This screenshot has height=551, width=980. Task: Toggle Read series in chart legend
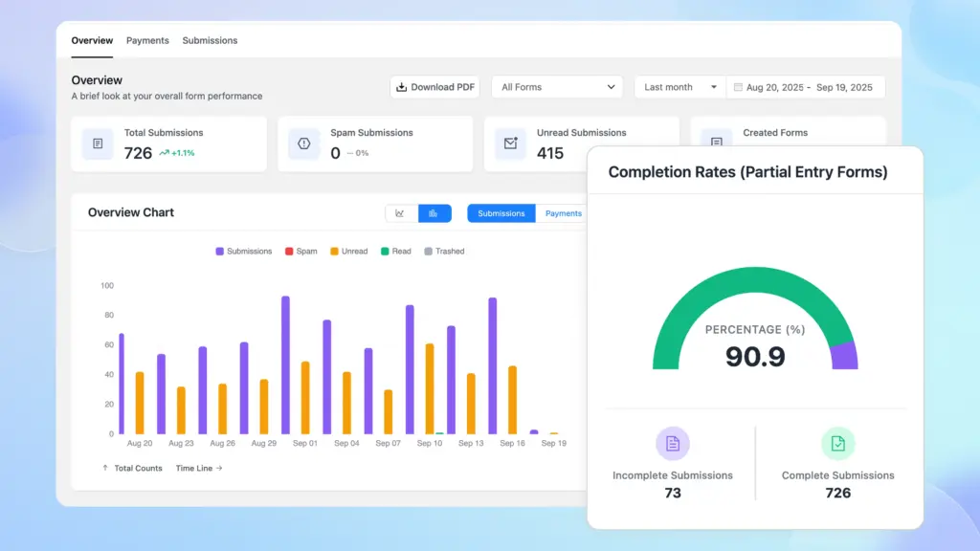tap(396, 252)
